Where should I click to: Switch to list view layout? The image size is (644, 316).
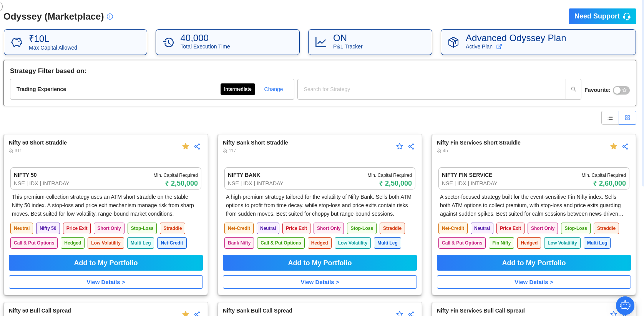(610, 118)
